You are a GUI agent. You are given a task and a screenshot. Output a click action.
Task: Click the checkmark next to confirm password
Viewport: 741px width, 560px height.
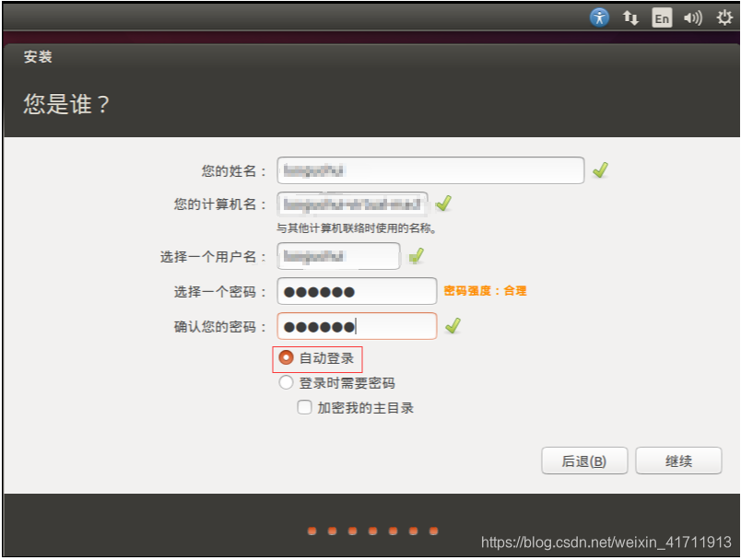[453, 325]
